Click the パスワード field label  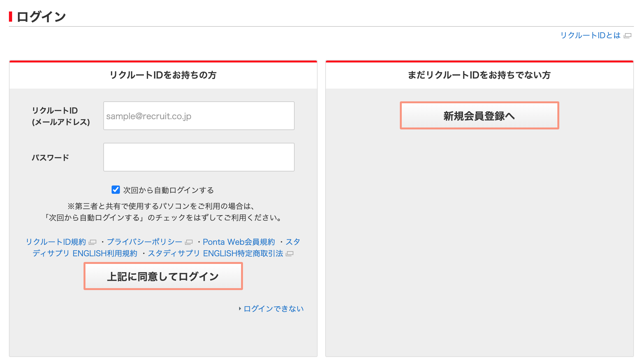(50, 157)
